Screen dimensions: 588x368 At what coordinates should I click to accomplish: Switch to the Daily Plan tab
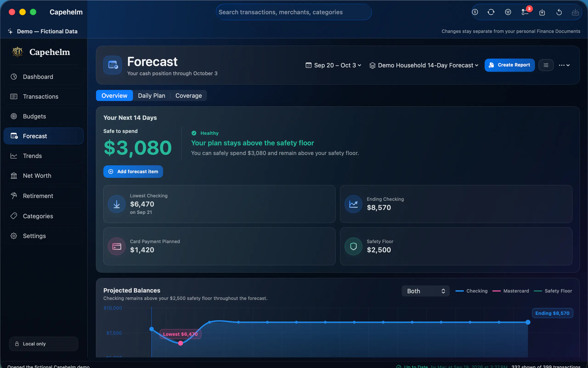pyautogui.click(x=152, y=95)
